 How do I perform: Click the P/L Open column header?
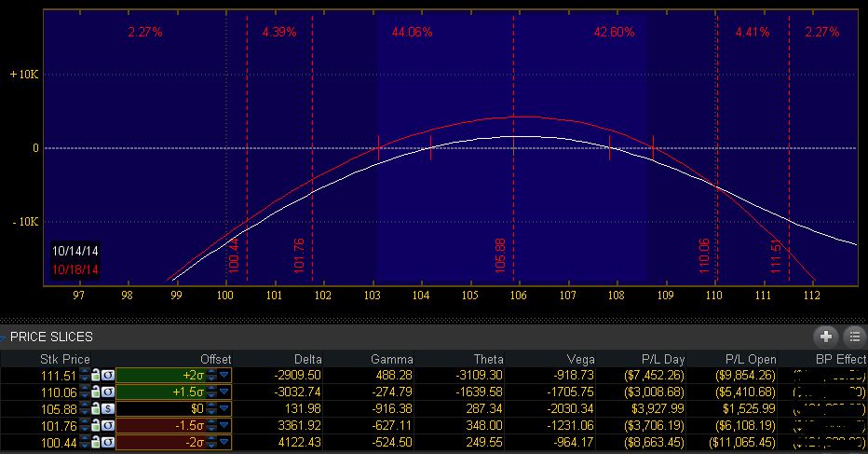pos(751,359)
